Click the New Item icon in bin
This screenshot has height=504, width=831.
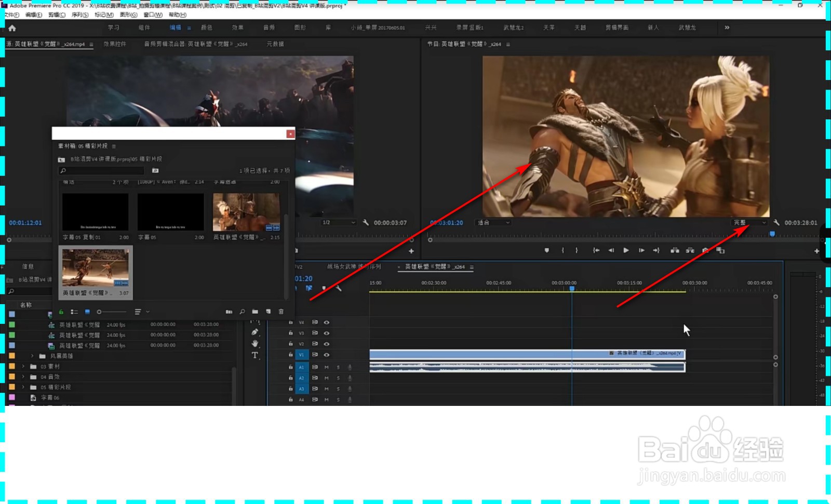point(268,312)
